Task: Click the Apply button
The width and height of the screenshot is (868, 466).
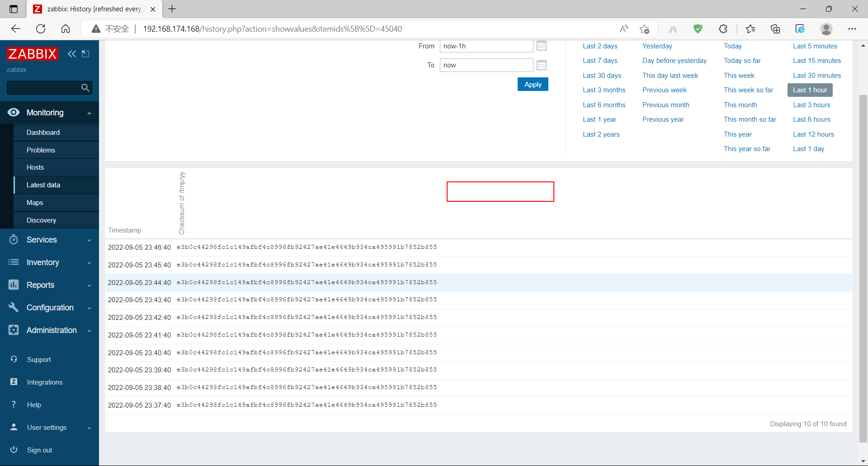Action: [533, 85]
